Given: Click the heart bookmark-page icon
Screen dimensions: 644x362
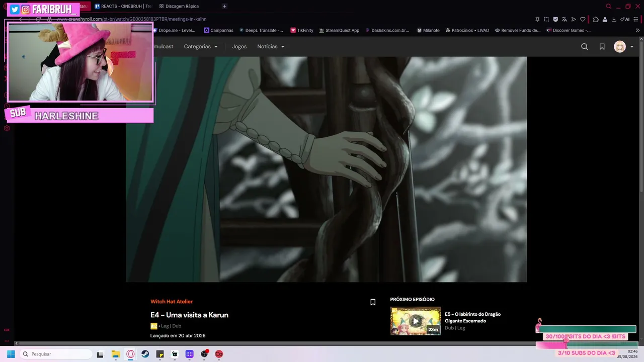Looking at the screenshot, I should [583, 19].
